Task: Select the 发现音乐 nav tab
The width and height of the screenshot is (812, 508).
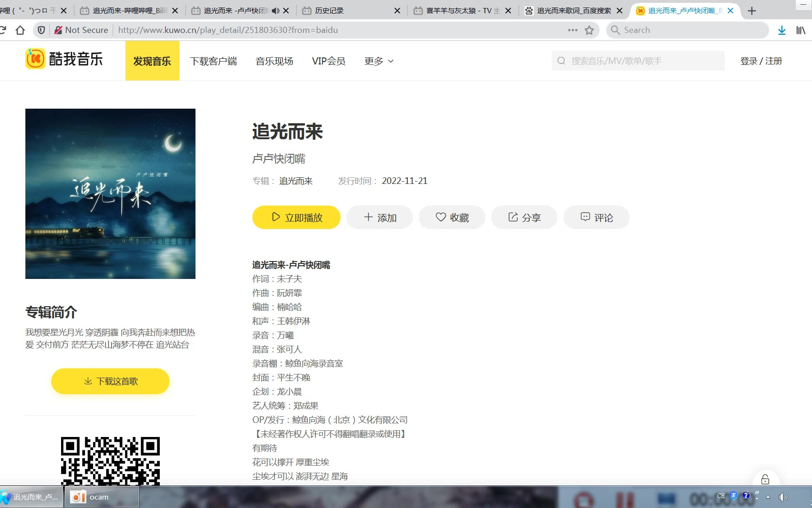Action: (152, 61)
